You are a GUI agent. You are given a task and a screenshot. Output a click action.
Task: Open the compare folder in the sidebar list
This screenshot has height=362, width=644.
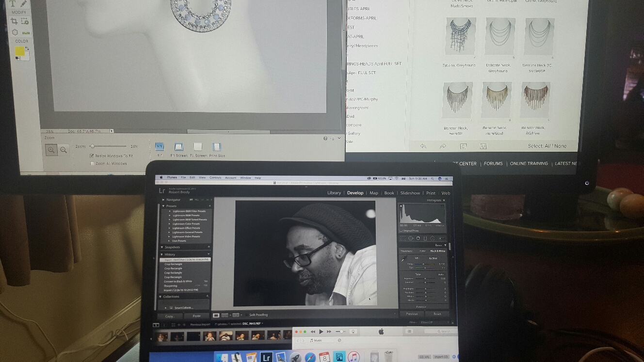(354, 125)
